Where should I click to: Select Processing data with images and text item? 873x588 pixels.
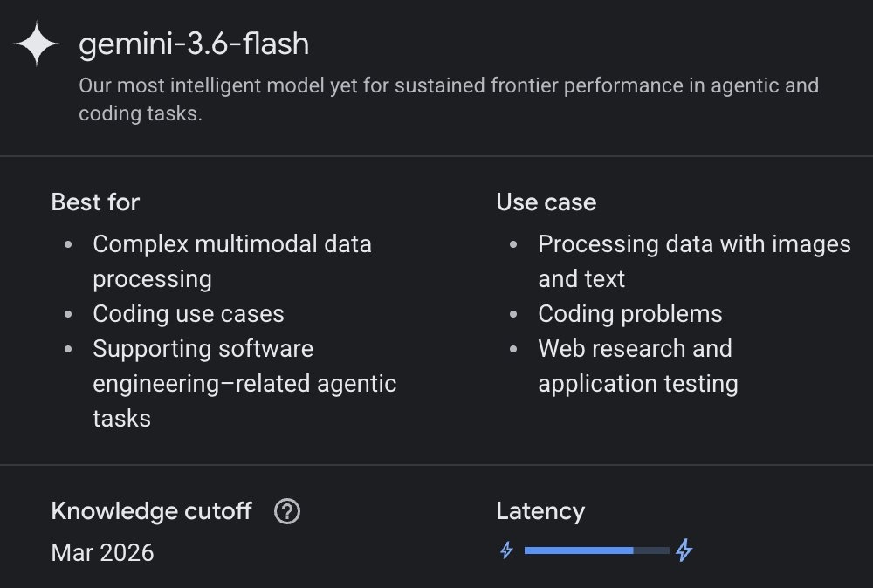coord(694,262)
